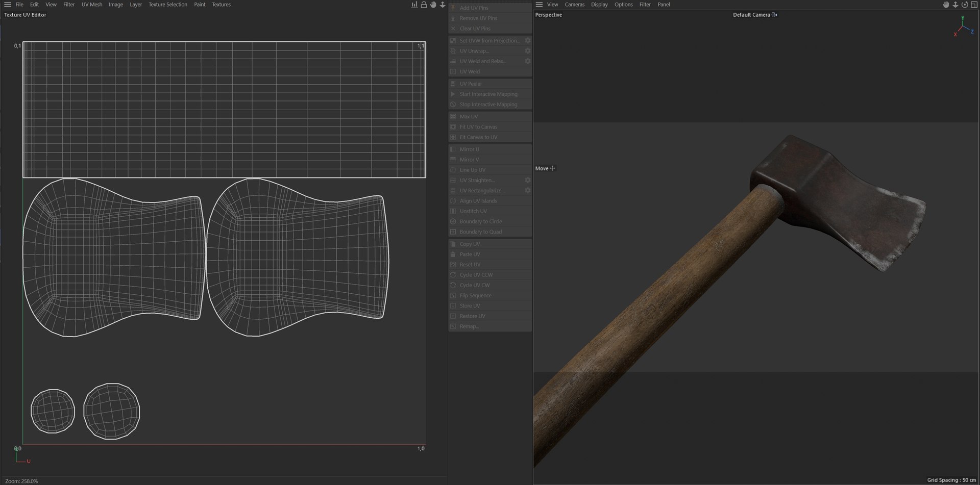Click the histogram icon in UV editor header
Image resolution: width=980 pixels, height=485 pixels.
[x=414, y=5]
